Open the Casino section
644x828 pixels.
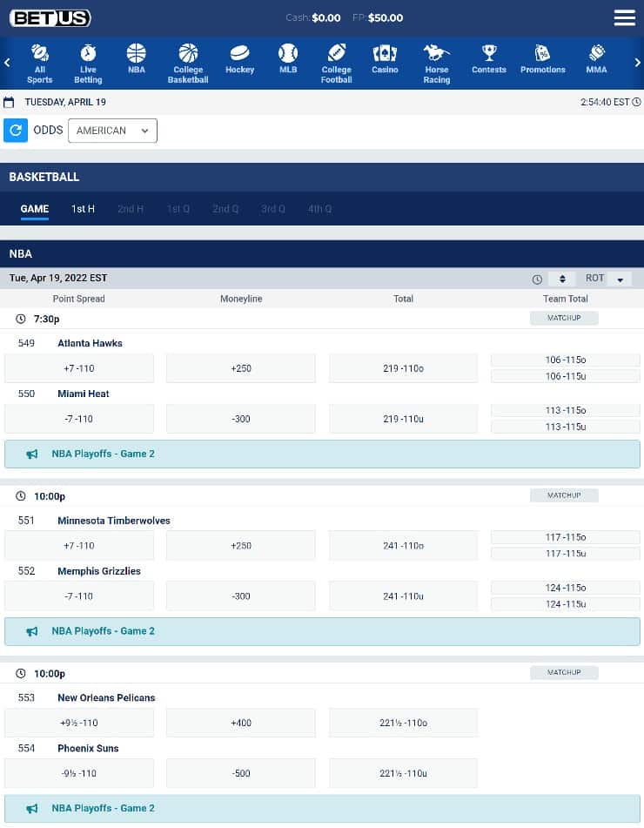(385, 58)
